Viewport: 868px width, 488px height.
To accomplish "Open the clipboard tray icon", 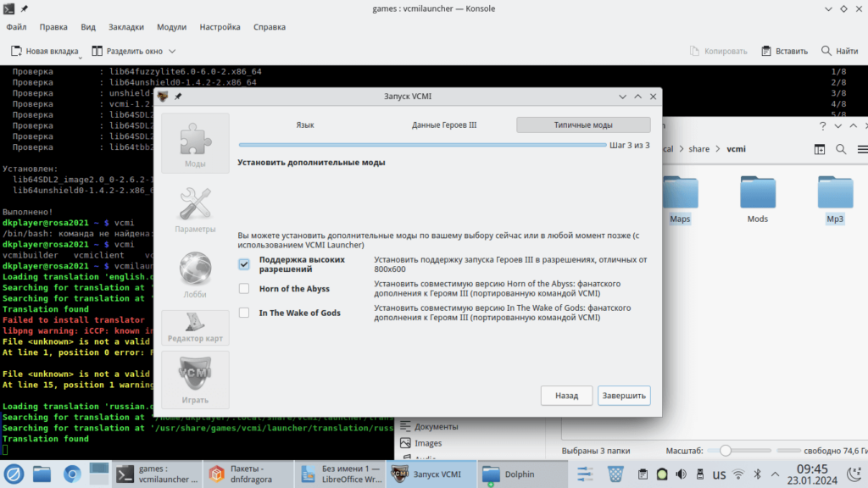I will coord(643,474).
